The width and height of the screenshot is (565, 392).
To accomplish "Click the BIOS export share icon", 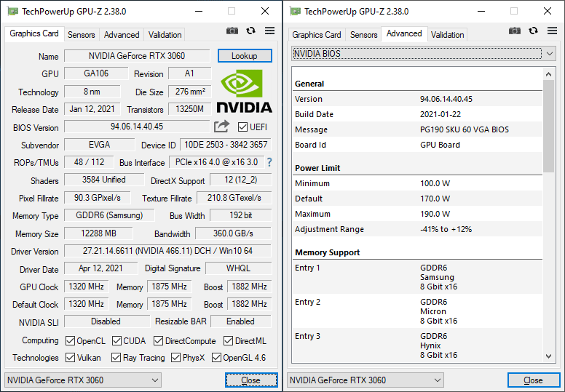I will [221, 127].
